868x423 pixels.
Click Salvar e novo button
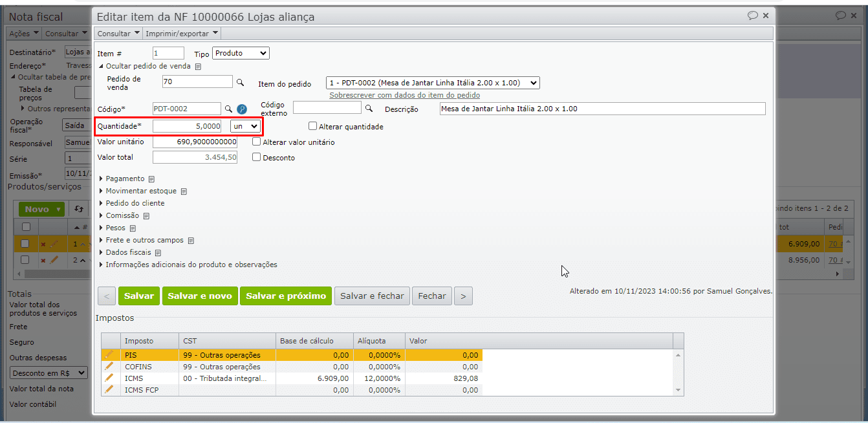[200, 296]
